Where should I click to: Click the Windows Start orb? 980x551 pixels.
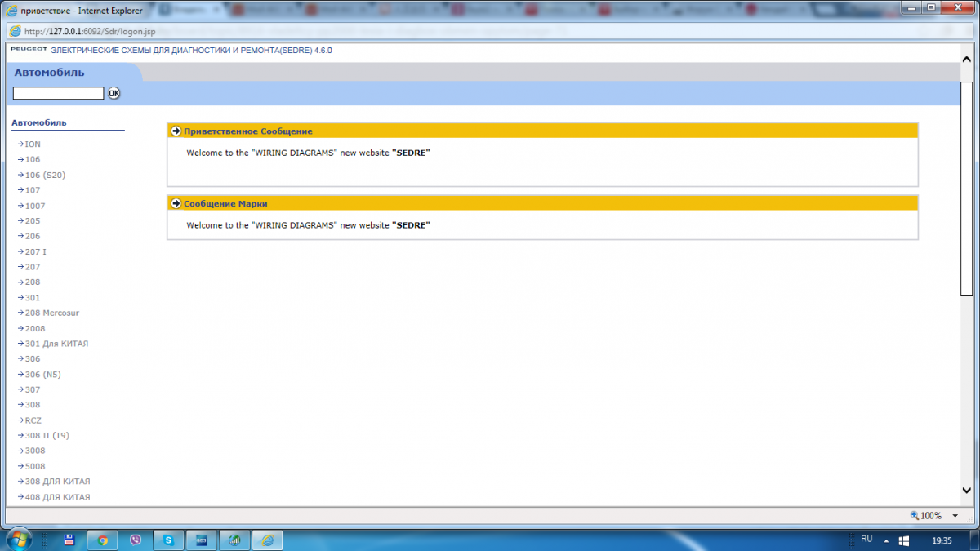coord(18,539)
